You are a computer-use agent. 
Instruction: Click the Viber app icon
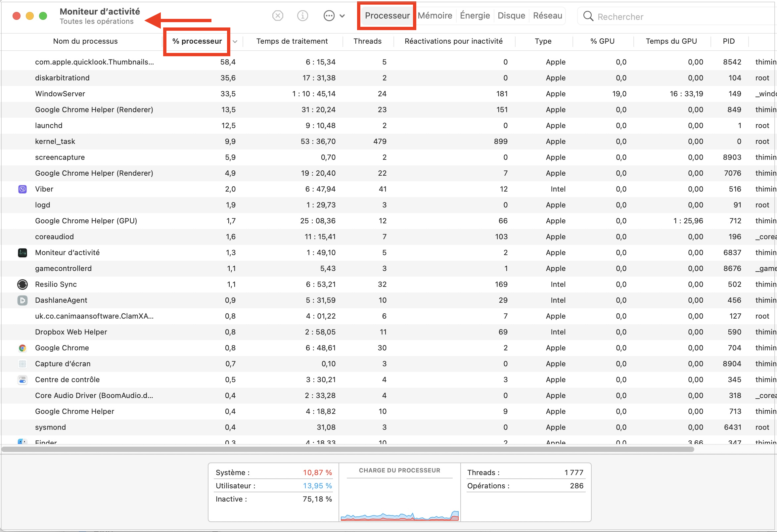coord(23,189)
